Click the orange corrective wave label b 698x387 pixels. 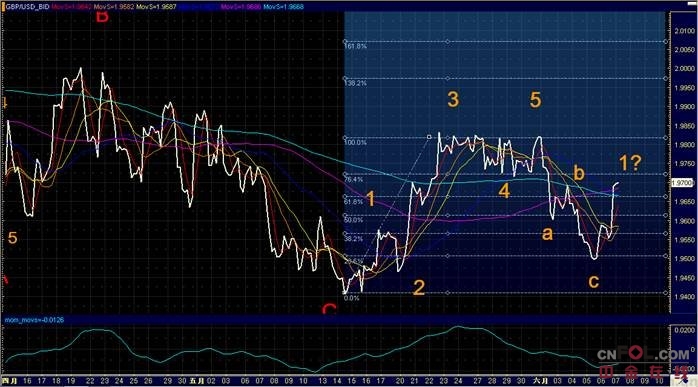coord(579,172)
